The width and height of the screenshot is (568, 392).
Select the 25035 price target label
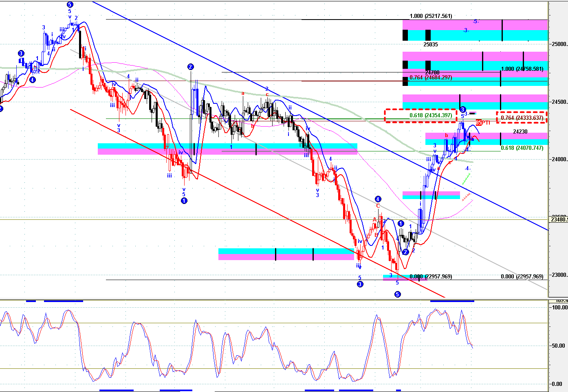coord(430,44)
